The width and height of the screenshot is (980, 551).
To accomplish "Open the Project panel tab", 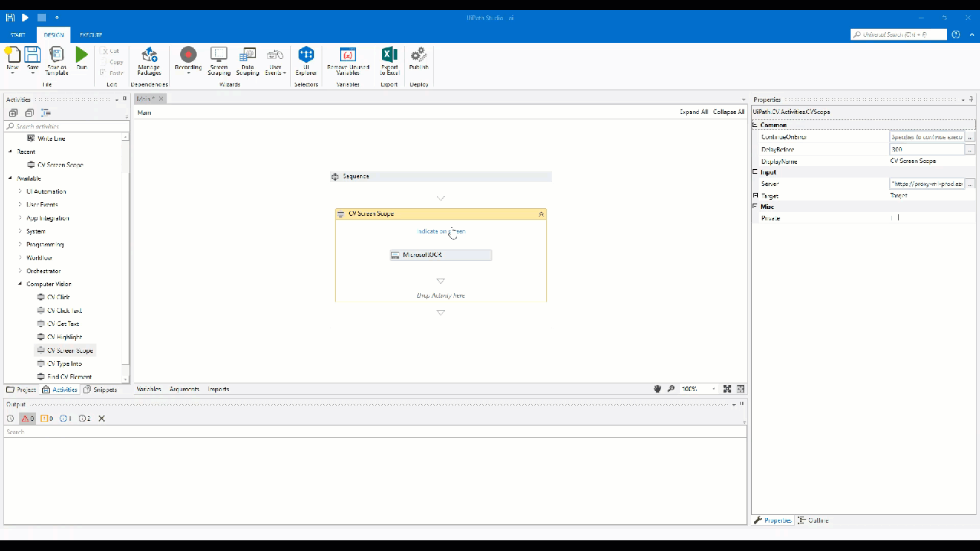I will coord(21,390).
